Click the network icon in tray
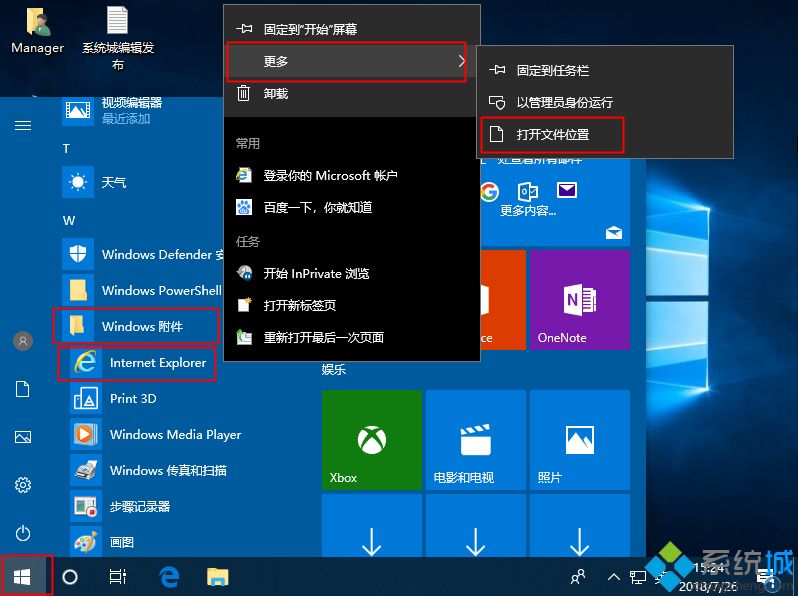Image resolution: width=798 pixels, height=596 pixels. pyautogui.click(x=637, y=577)
